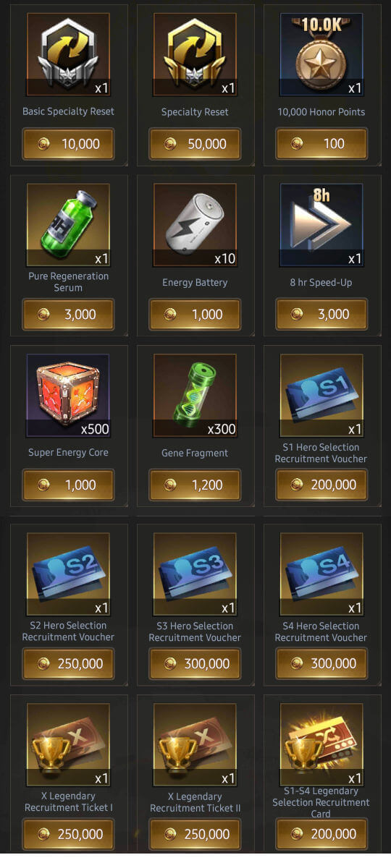Image resolution: width=391 pixels, height=868 pixels.
Task: Select the green Pure Regeneration Serum vial
Action: coord(68,225)
